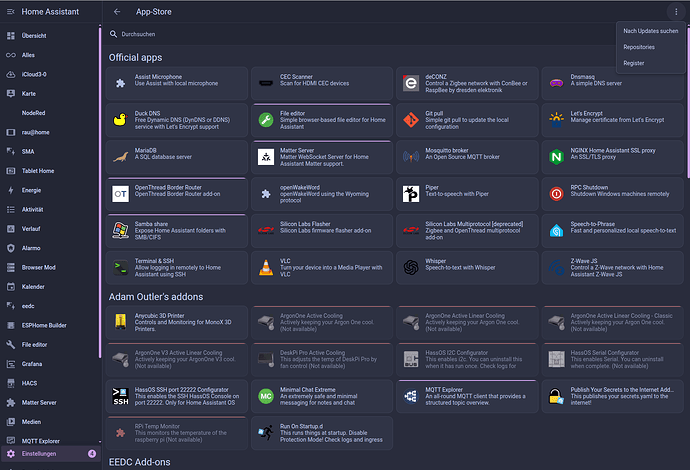Select 'Nach Updates suchen' in the menu

(x=650, y=31)
